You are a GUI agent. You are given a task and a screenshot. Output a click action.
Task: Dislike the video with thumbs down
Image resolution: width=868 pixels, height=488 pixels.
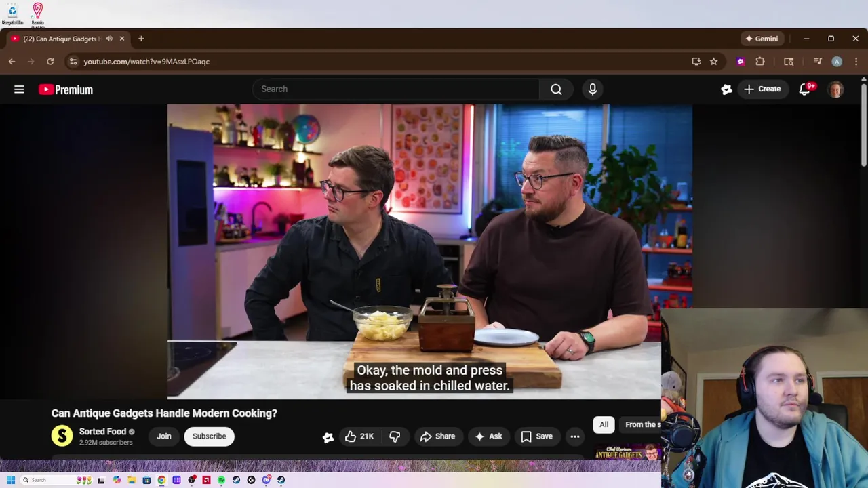tap(395, 436)
